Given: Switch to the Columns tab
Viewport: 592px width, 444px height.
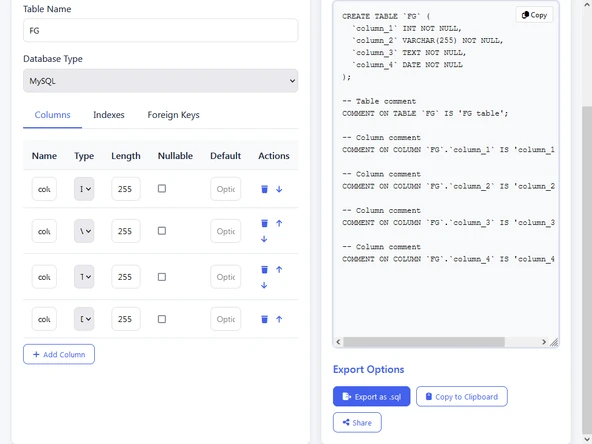Looking at the screenshot, I should point(52,115).
